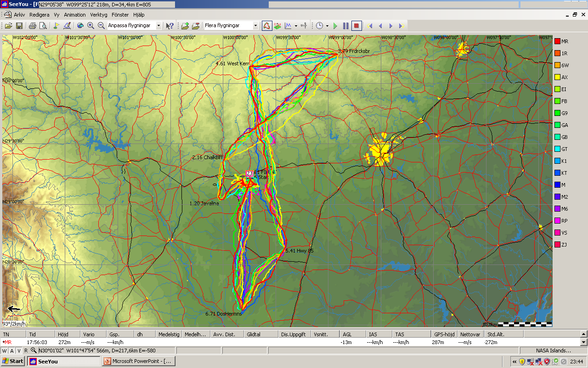Click the yellow shield tray icon
Screen dimensions: 588x368
pos(522,362)
